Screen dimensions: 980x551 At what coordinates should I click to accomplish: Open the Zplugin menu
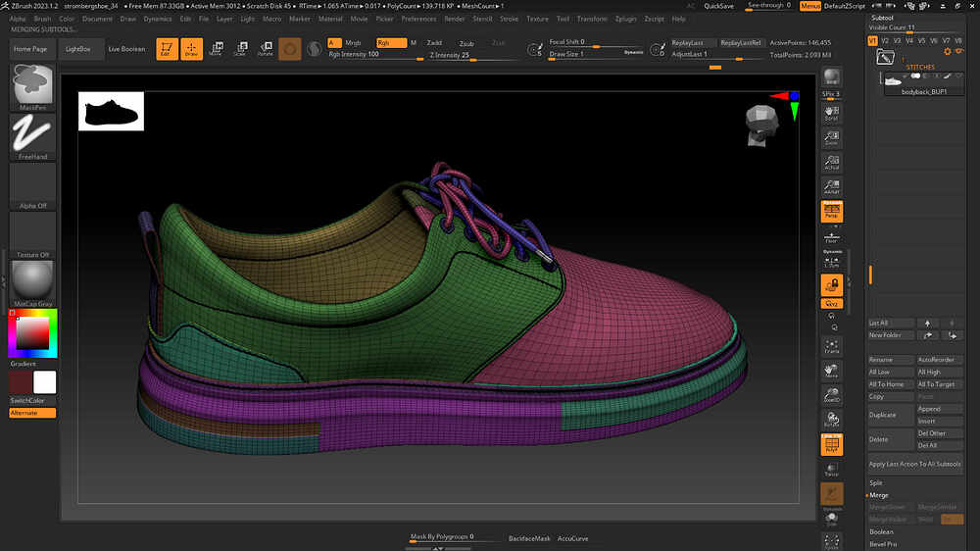[625, 19]
